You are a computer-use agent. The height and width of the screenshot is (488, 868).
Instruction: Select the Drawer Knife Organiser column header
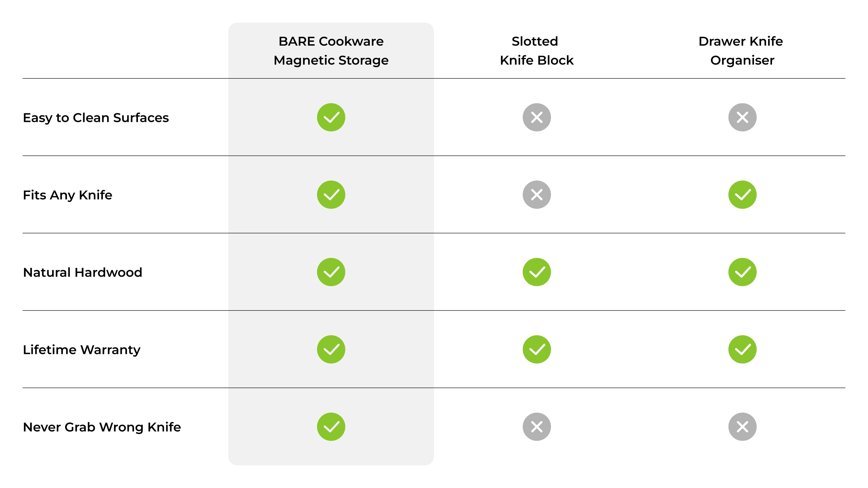[742, 51]
